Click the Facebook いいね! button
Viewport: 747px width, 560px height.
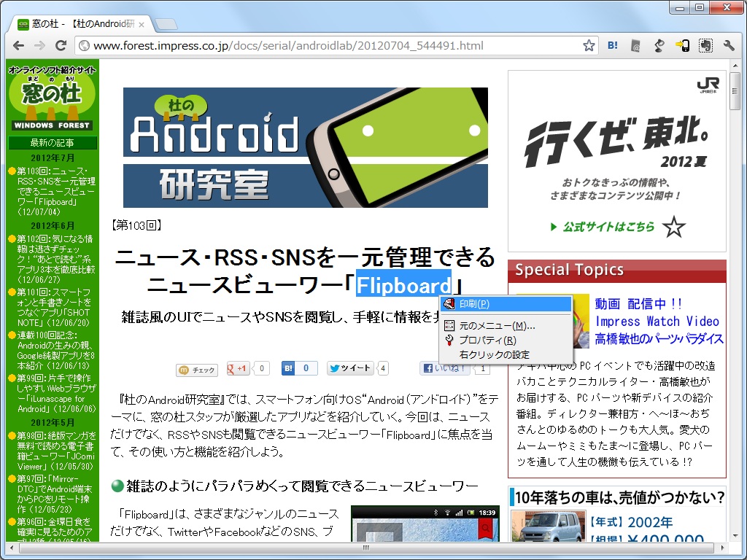[x=444, y=368]
